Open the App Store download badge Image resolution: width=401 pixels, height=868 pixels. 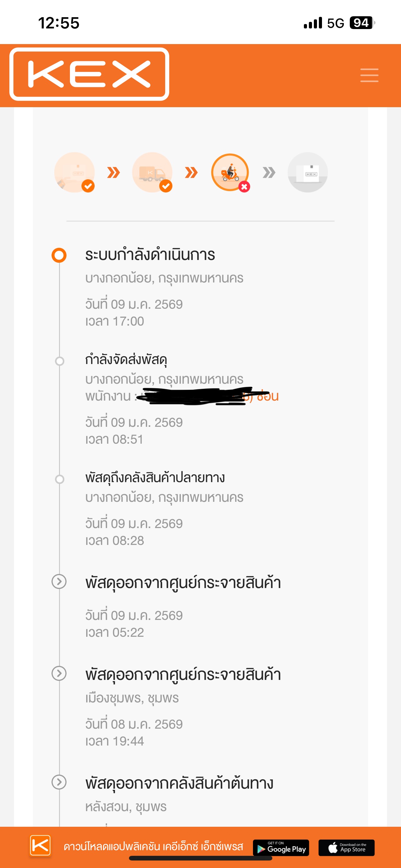pyautogui.click(x=346, y=848)
